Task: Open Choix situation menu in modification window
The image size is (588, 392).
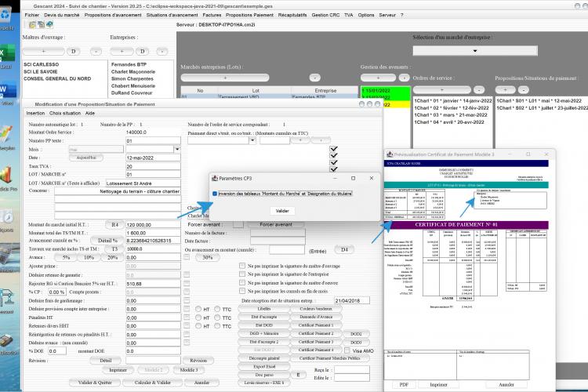Action: tap(65, 113)
